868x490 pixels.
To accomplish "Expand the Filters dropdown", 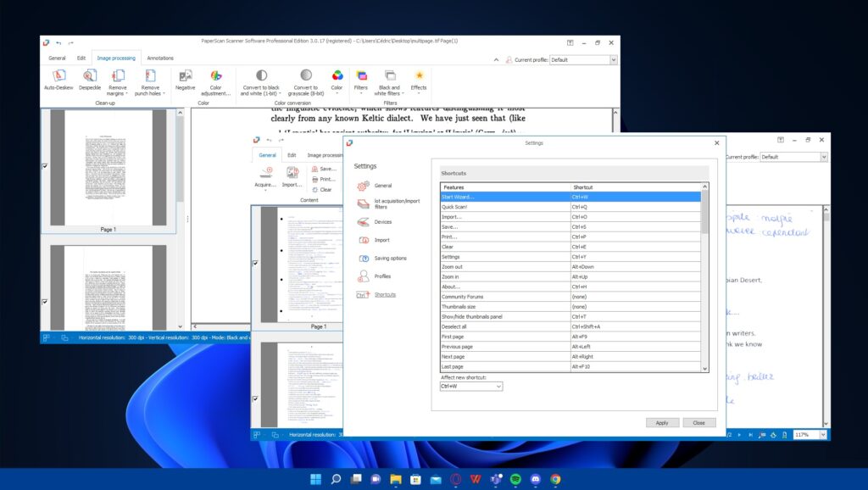I will [361, 93].
